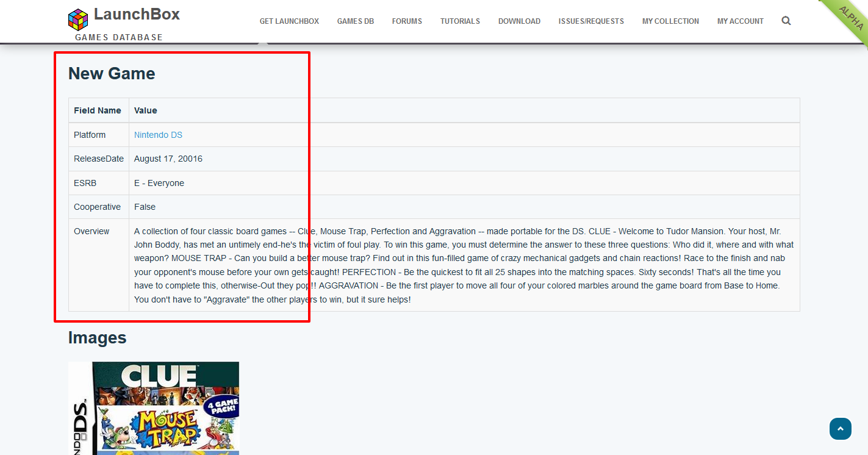
Task: Click the Images section heading
Action: tap(97, 337)
